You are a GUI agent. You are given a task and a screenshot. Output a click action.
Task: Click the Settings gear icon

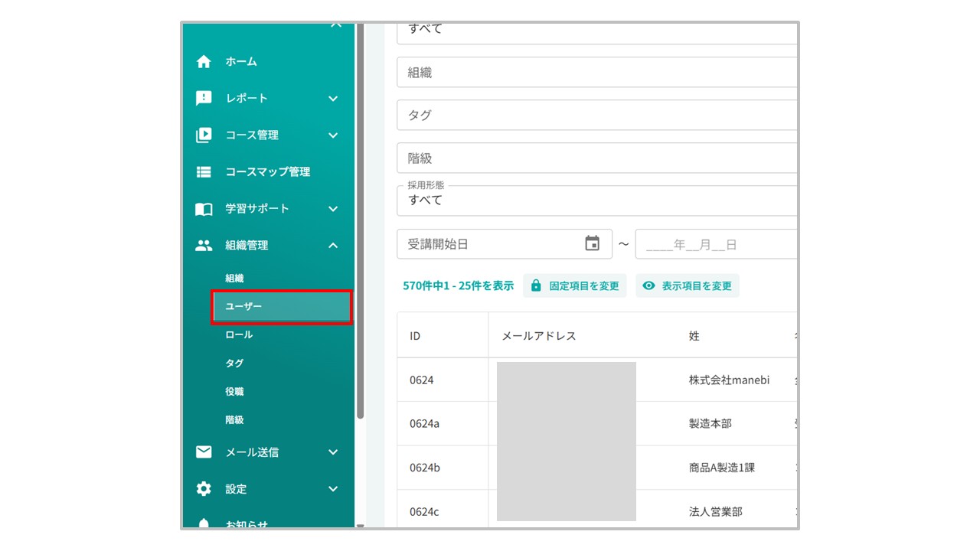coord(204,489)
